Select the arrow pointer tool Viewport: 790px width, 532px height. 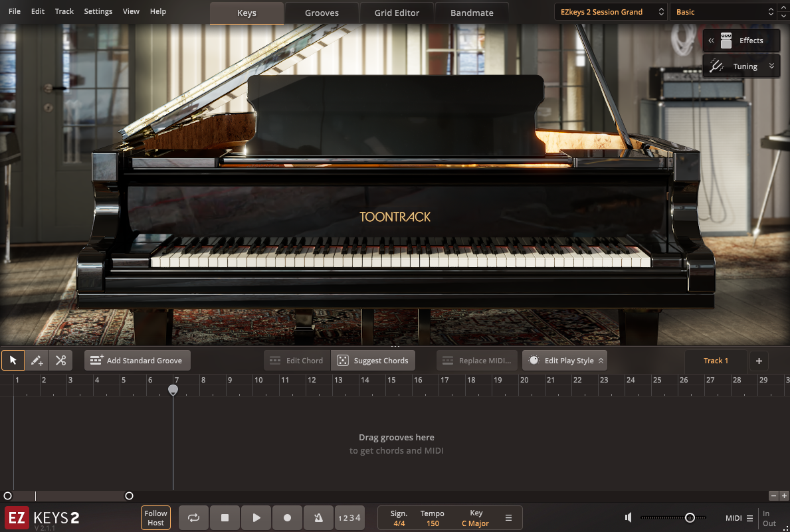(13, 360)
